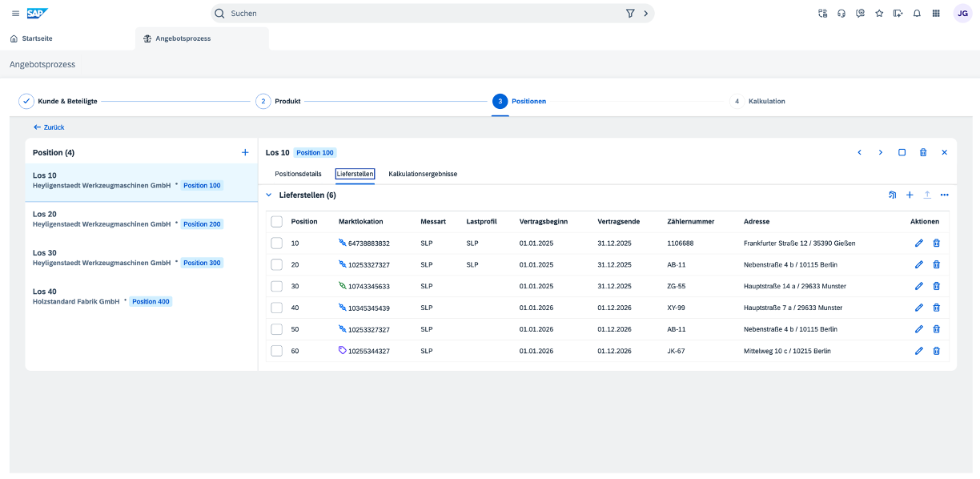Select the checkbox for position 40 row
Viewport: 980px width, 479px height.
[x=277, y=308]
